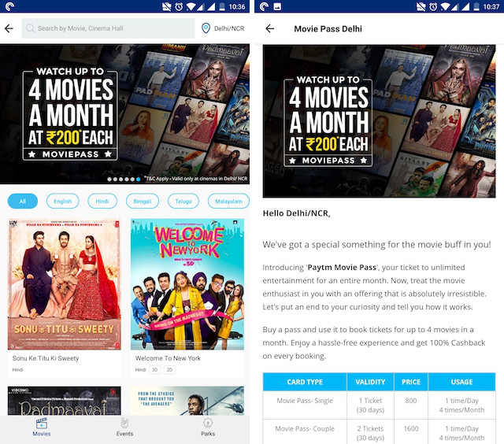
Task: Select the Movie Pass- Single row
Action: 379,405
